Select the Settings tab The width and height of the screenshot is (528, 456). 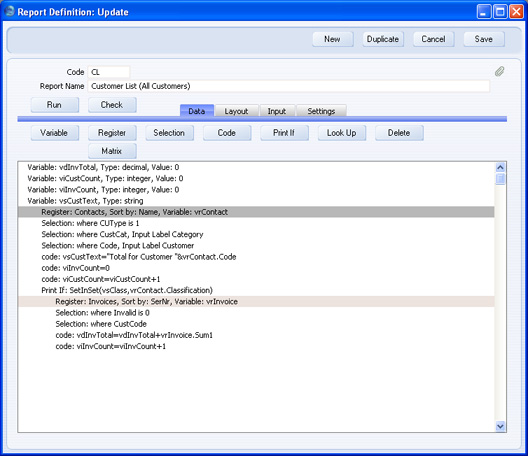click(x=321, y=111)
